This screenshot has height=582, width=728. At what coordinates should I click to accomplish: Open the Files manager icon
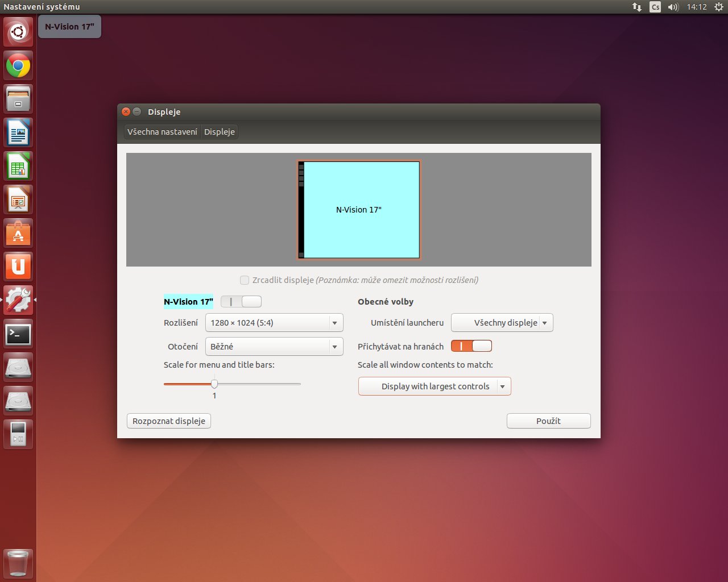18,99
